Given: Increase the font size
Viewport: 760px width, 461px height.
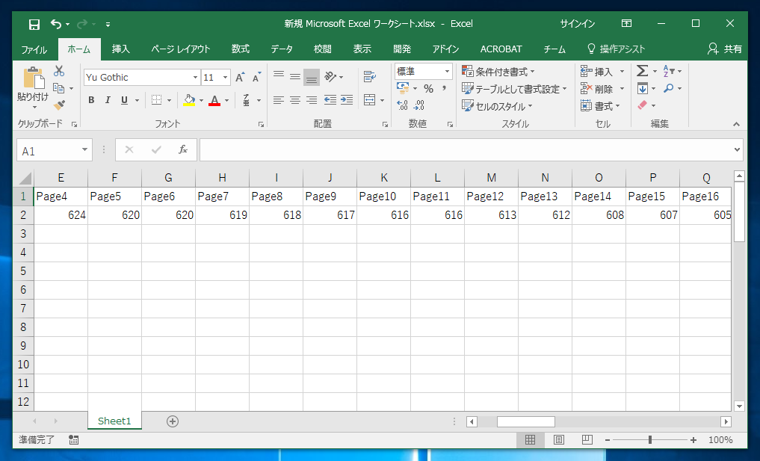Looking at the screenshot, I should (x=239, y=77).
